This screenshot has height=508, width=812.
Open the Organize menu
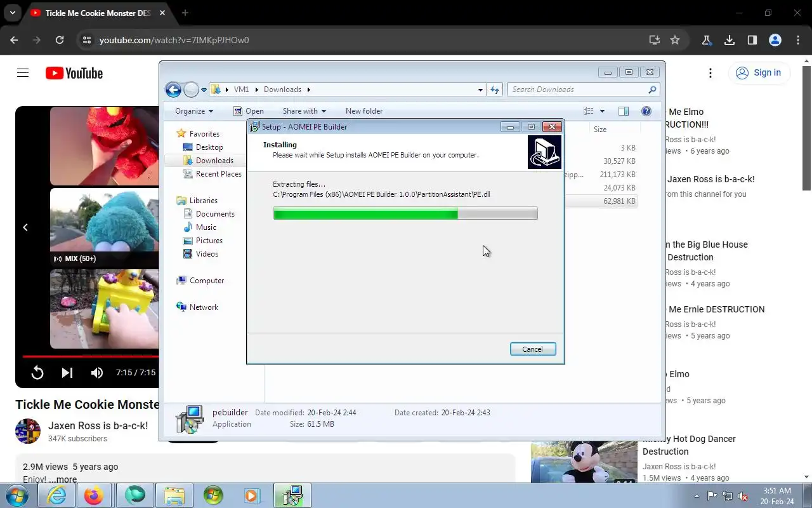click(x=194, y=111)
